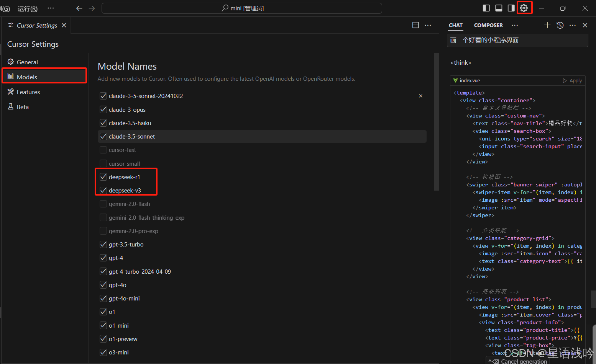
Task: Toggle primary sidebar layout icon
Action: click(x=486, y=8)
